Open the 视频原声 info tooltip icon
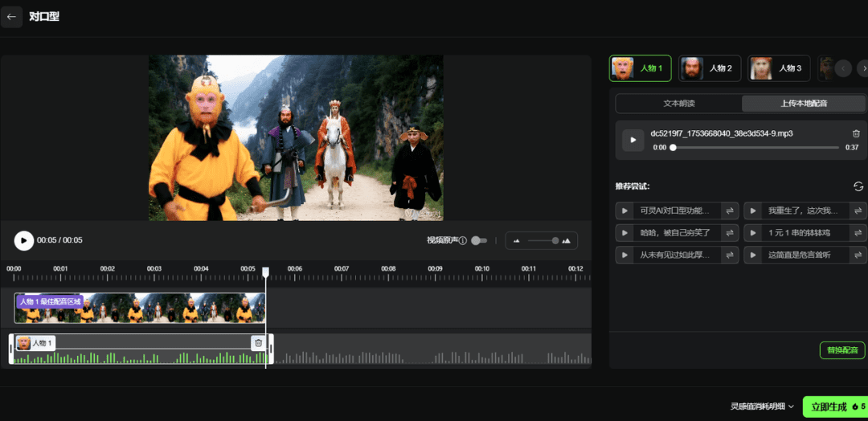 click(463, 241)
